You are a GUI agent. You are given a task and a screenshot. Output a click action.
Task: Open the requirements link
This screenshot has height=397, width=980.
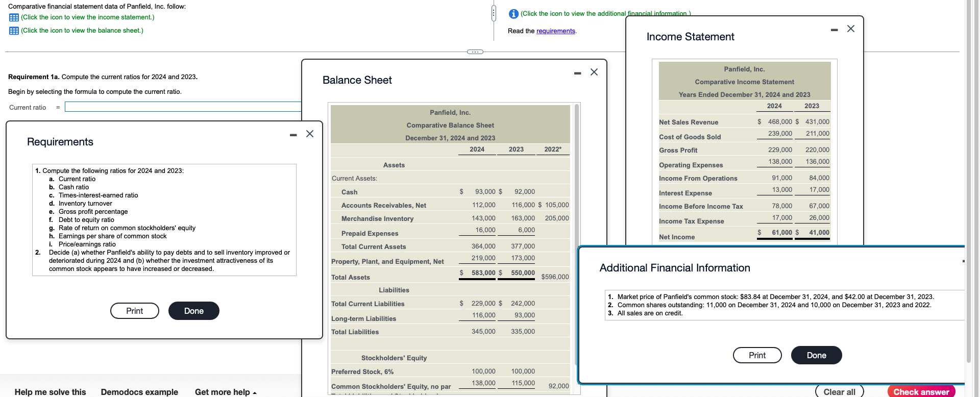pyautogui.click(x=556, y=31)
